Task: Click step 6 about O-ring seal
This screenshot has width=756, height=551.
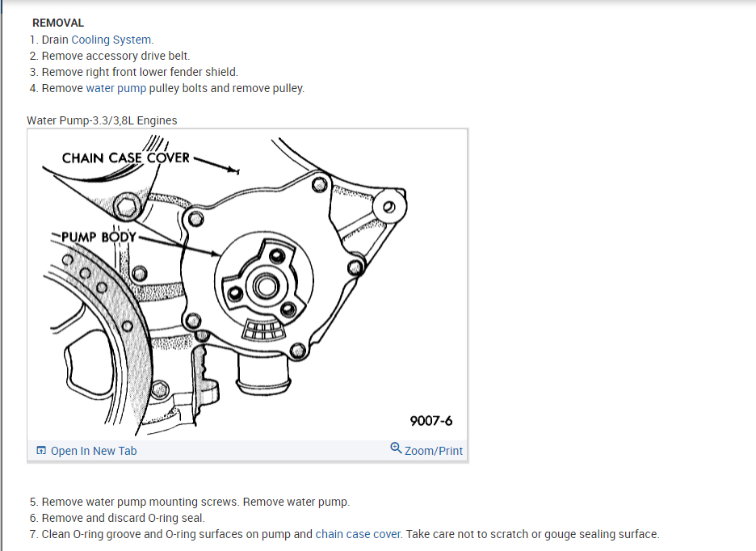Action: (117, 518)
